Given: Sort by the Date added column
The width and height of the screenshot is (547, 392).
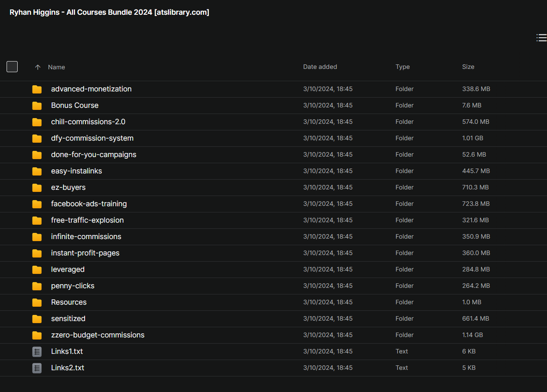Looking at the screenshot, I should pos(320,67).
